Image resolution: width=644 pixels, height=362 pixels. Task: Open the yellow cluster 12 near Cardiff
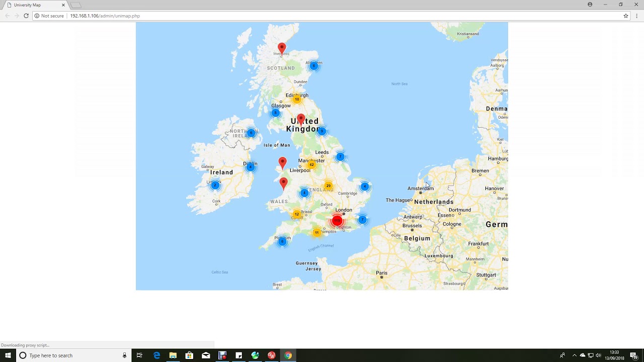point(296,214)
